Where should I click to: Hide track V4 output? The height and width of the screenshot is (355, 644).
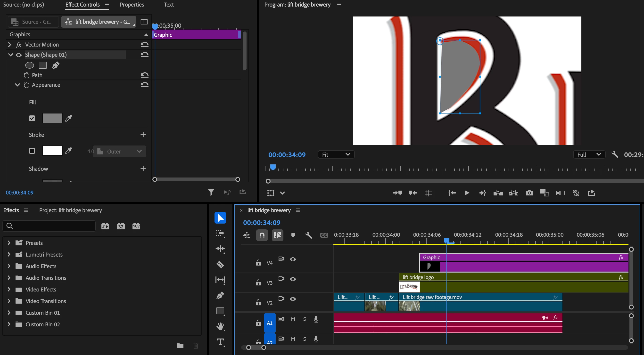point(293,259)
